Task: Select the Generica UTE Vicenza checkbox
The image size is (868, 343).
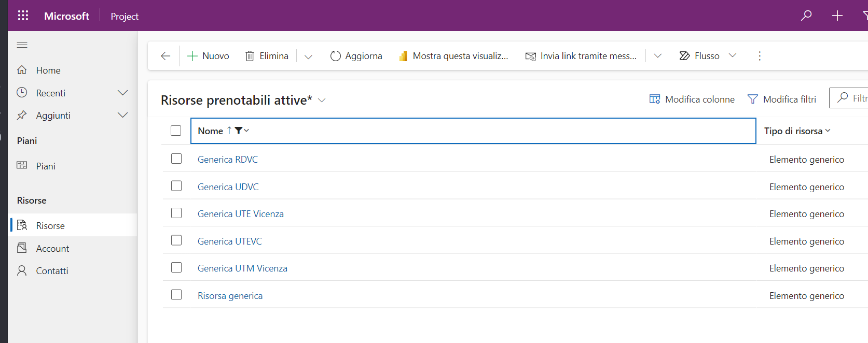Action: (176, 213)
